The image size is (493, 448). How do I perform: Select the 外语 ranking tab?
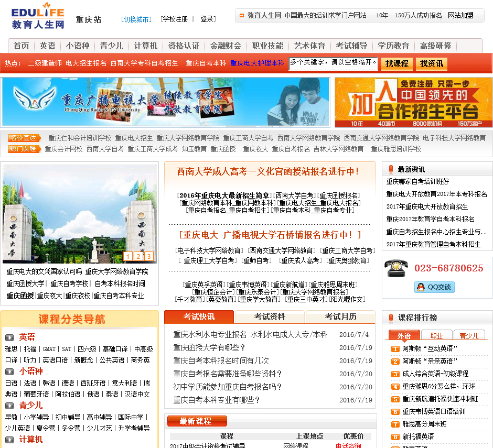[x=404, y=335]
